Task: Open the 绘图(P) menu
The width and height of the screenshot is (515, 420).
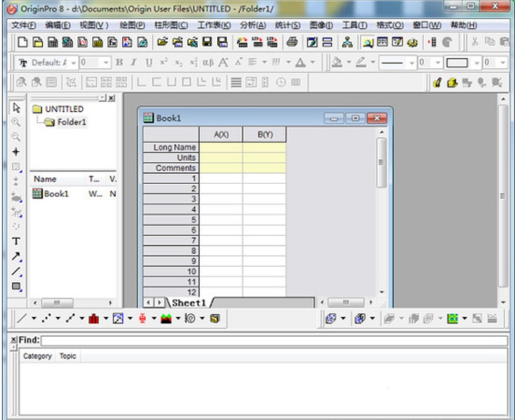Action: point(132,25)
